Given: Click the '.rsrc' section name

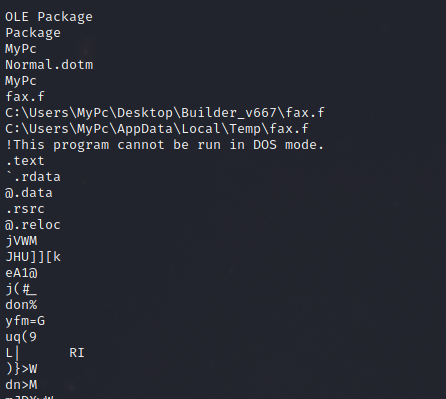Looking at the screenshot, I should point(25,209).
